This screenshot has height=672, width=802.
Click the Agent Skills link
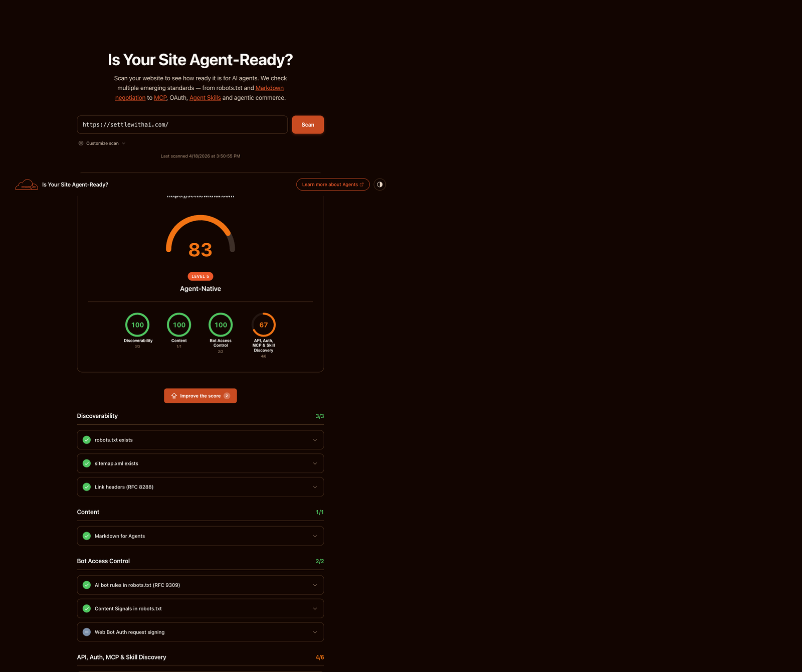205,98
